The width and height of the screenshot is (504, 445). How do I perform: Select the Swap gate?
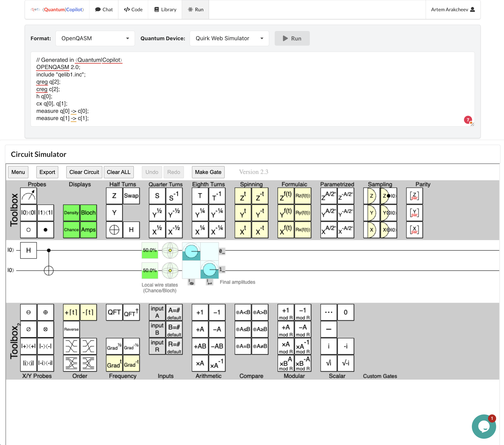pyautogui.click(x=131, y=196)
